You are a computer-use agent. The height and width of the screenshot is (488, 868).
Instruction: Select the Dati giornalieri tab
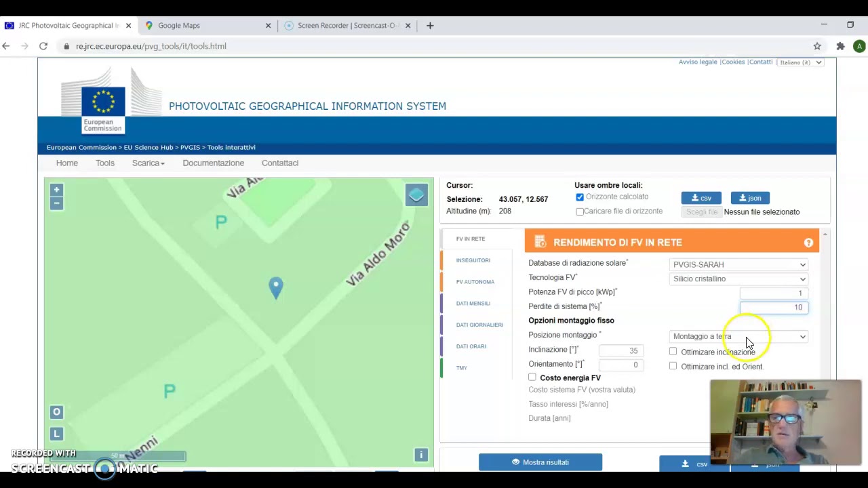pos(479,325)
